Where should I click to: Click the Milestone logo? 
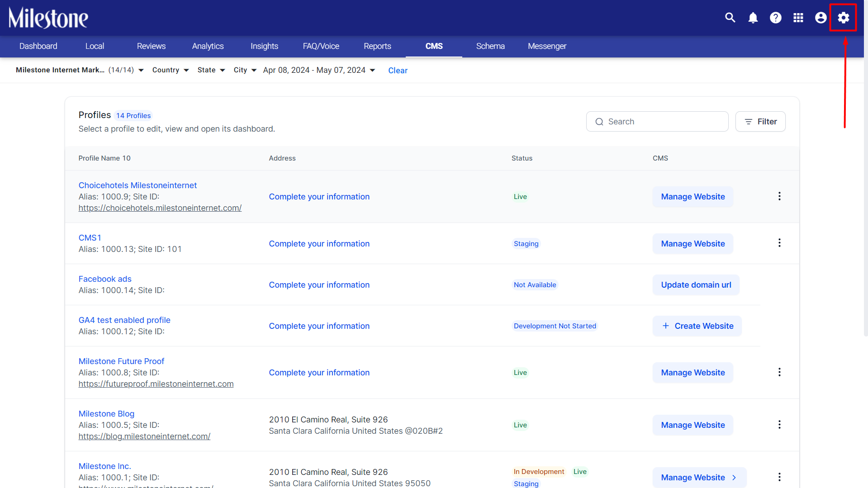tap(48, 18)
